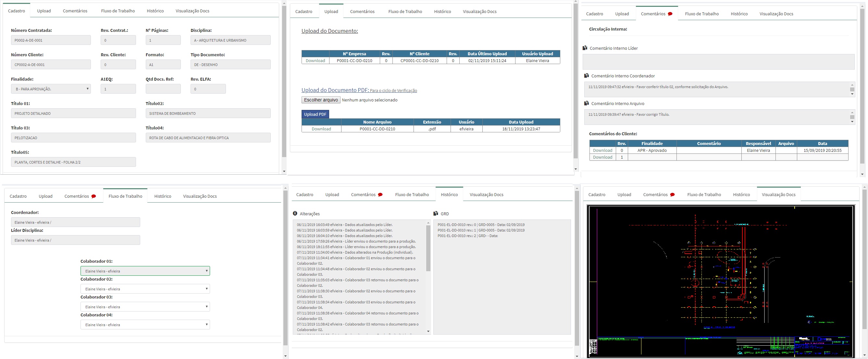Click the red comment bubble on the top-right Comentários tab
The height and width of the screenshot is (359, 868).
click(670, 14)
